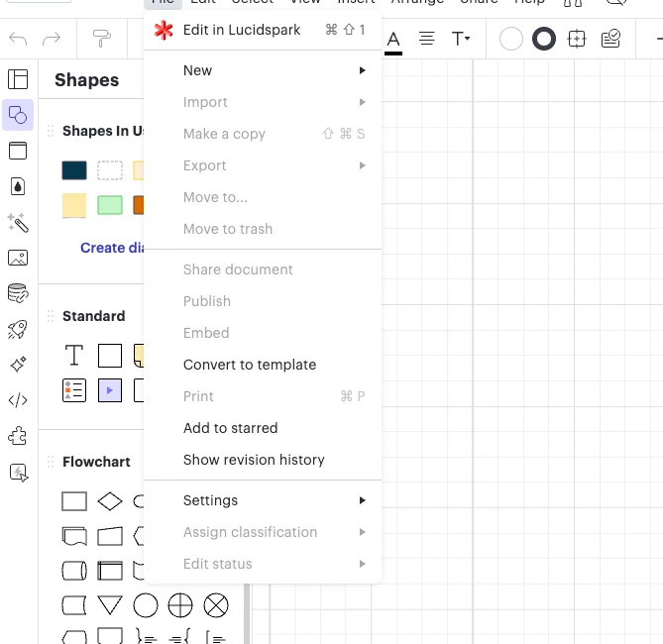Select the format painter roller icon
The height and width of the screenshot is (644, 663).
[102, 39]
